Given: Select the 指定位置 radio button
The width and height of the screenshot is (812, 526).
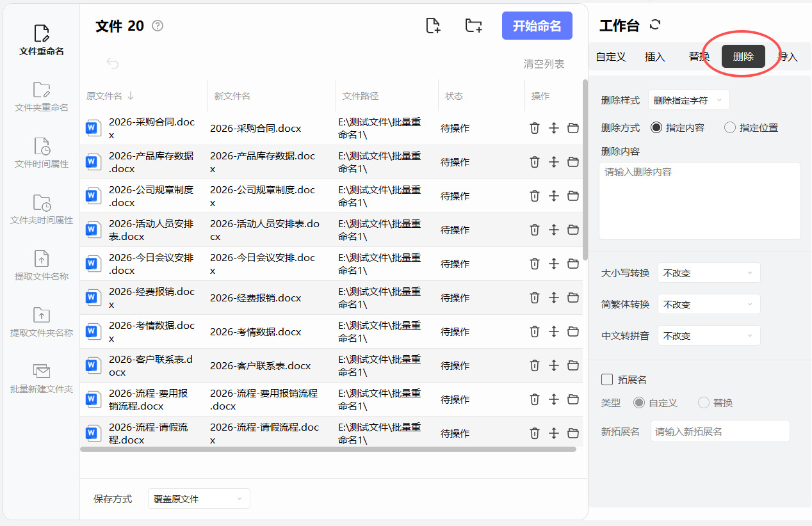Looking at the screenshot, I should 730,127.
